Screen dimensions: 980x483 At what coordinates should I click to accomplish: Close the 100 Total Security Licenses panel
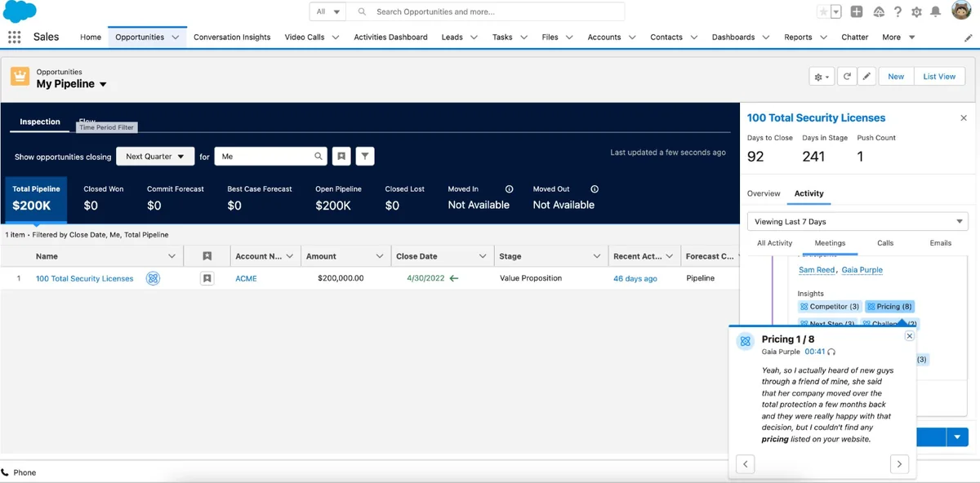964,118
